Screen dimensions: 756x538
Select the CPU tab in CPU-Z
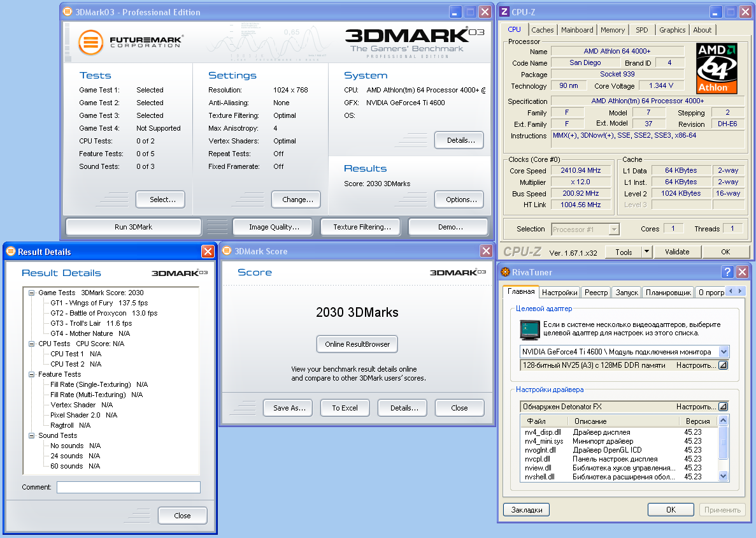pos(515,29)
